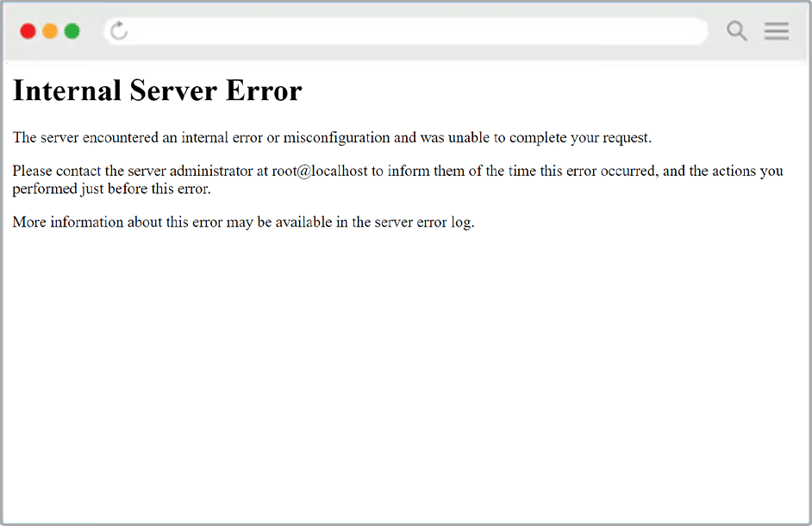Open the hamburger menu icon
812x526 pixels.
pos(777,31)
